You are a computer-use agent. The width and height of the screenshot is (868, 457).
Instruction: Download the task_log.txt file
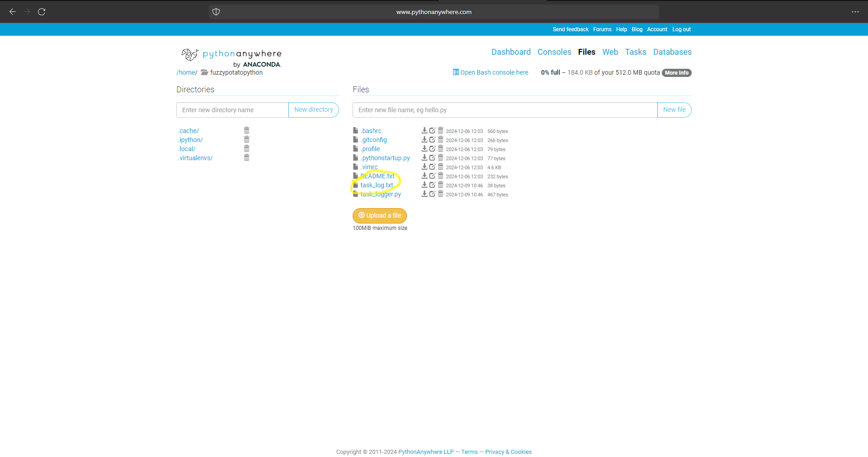(x=424, y=185)
